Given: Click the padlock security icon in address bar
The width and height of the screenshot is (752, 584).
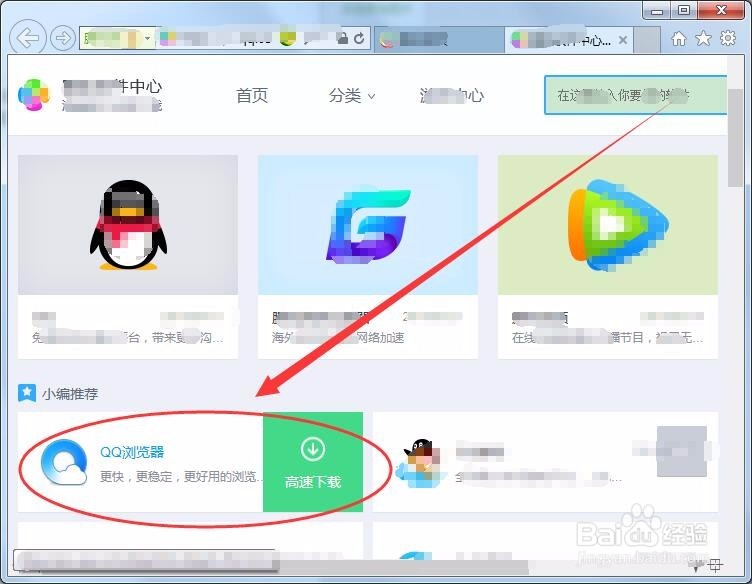Looking at the screenshot, I should click(342, 38).
